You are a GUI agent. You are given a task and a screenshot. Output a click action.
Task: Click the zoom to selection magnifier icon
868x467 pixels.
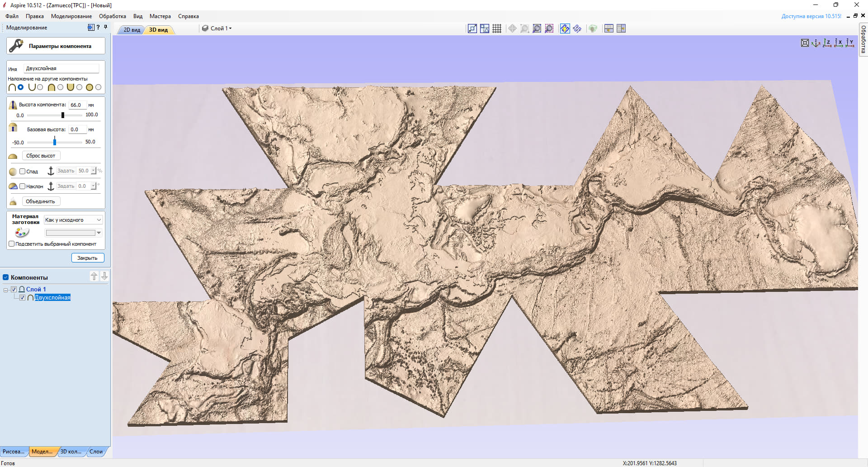tap(549, 29)
